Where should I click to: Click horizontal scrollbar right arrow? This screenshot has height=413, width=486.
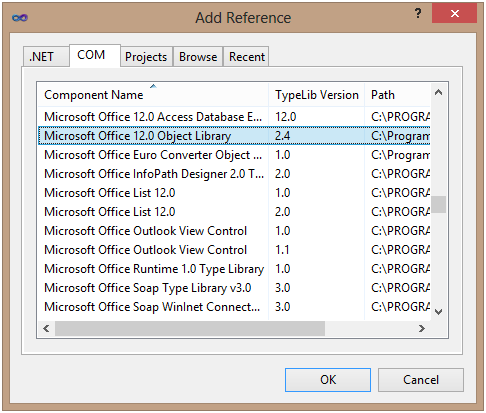coord(422,329)
